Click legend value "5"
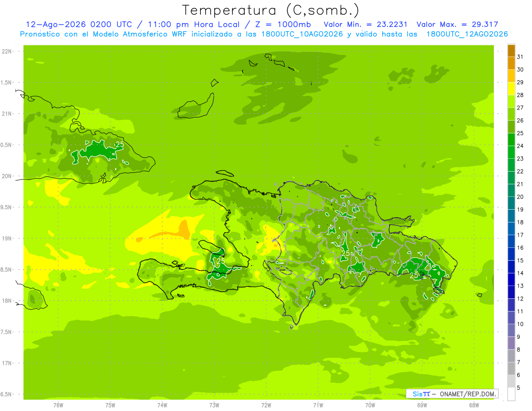The width and height of the screenshot is (532, 411). click(x=519, y=388)
